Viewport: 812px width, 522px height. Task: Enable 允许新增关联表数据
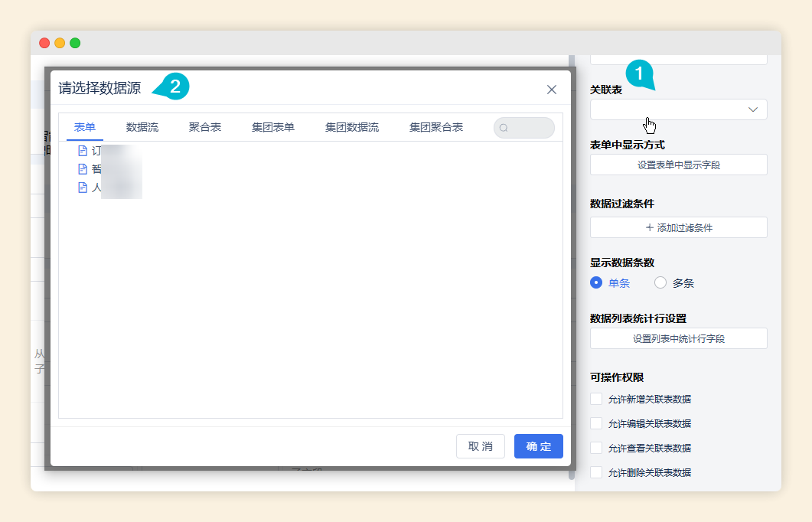coord(597,399)
